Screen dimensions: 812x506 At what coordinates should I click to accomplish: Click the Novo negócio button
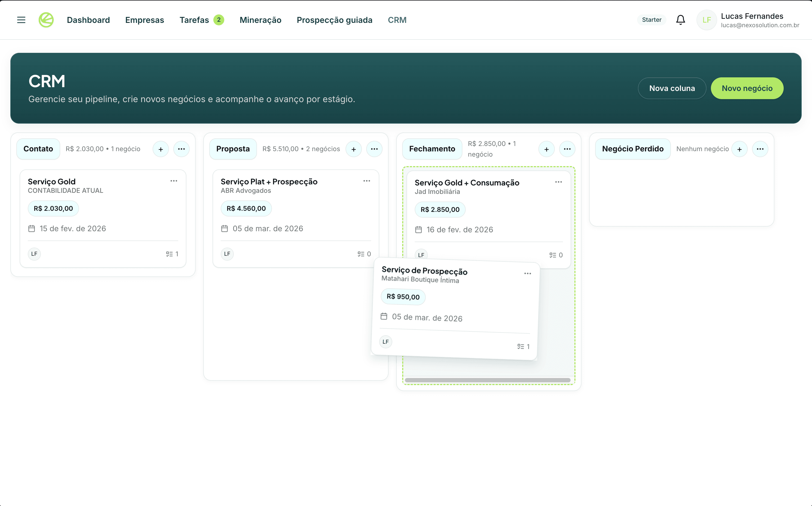[x=747, y=88]
